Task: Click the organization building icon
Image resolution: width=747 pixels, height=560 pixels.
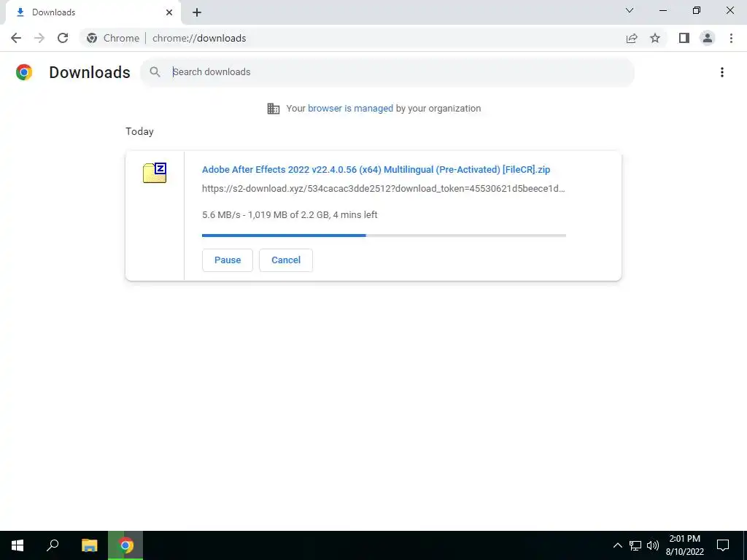Action: pos(274,109)
